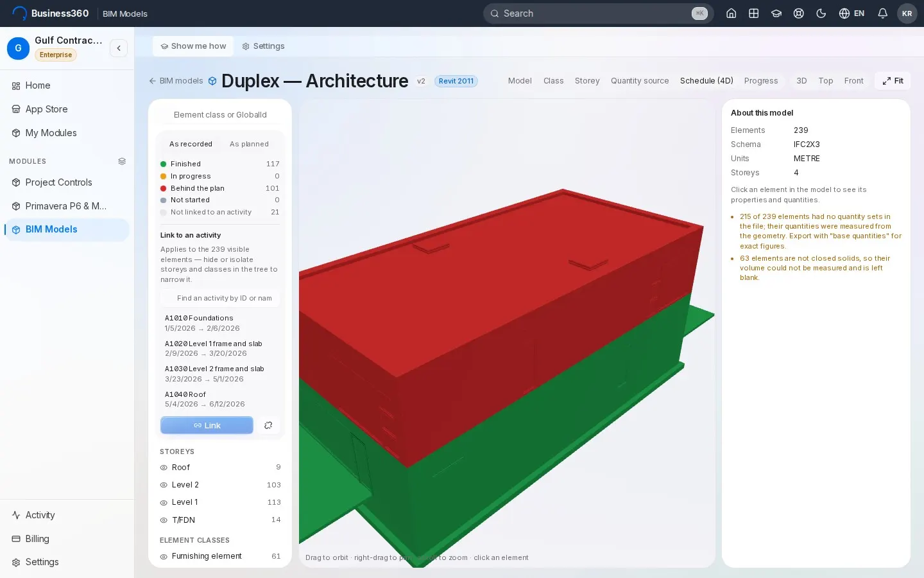Screen dimensions: 924x578
Task: Toggle visibility of Furnishing element class
Action: (x=164, y=557)
